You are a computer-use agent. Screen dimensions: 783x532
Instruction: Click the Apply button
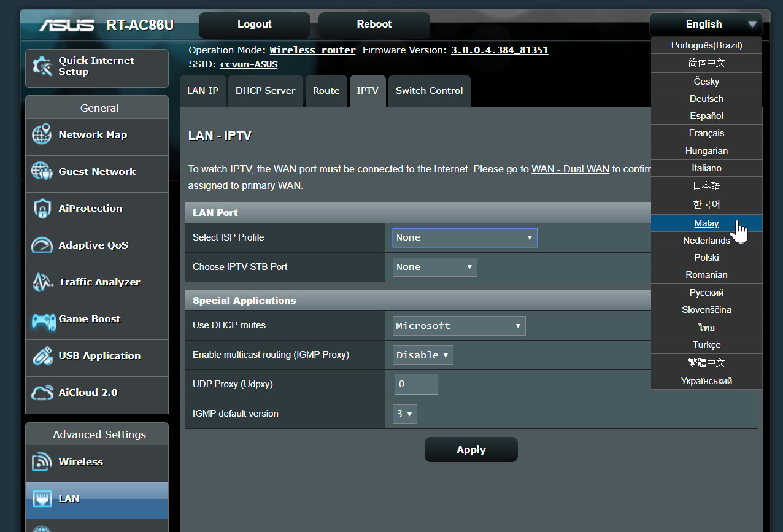tap(471, 450)
